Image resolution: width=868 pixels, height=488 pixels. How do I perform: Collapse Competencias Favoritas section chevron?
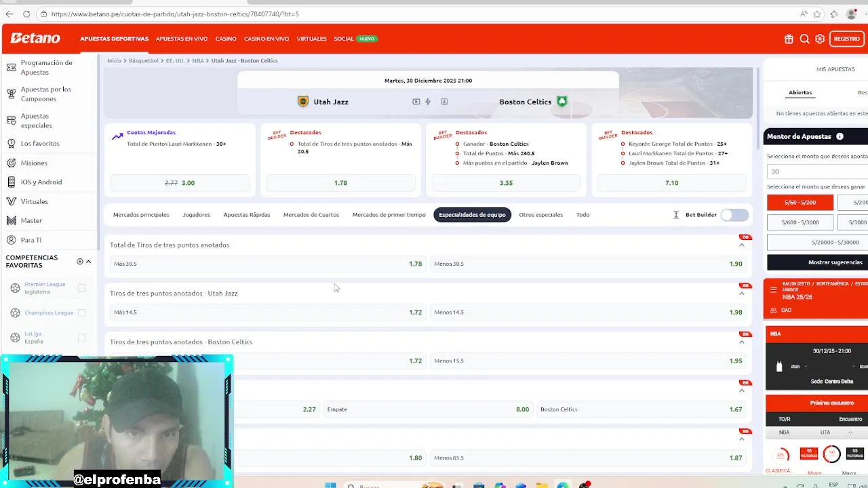[x=88, y=262]
